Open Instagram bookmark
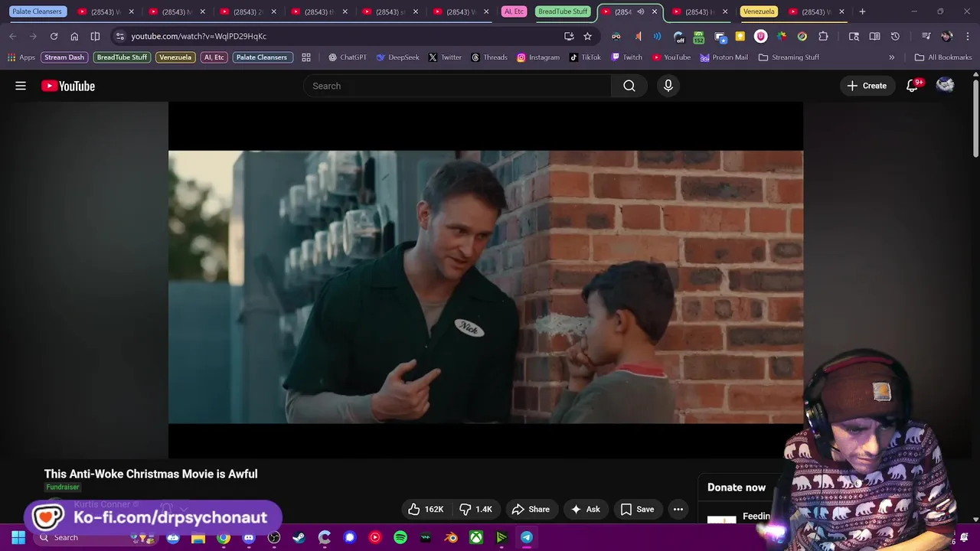 [x=538, y=57]
